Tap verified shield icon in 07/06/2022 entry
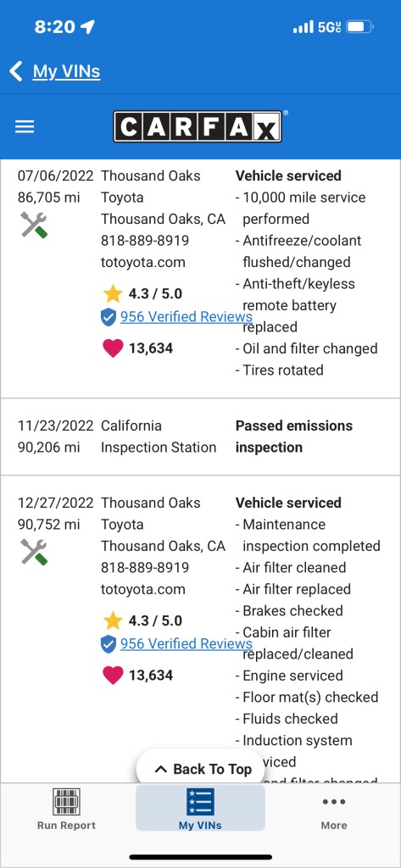This screenshot has height=868, width=401. click(109, 317)
